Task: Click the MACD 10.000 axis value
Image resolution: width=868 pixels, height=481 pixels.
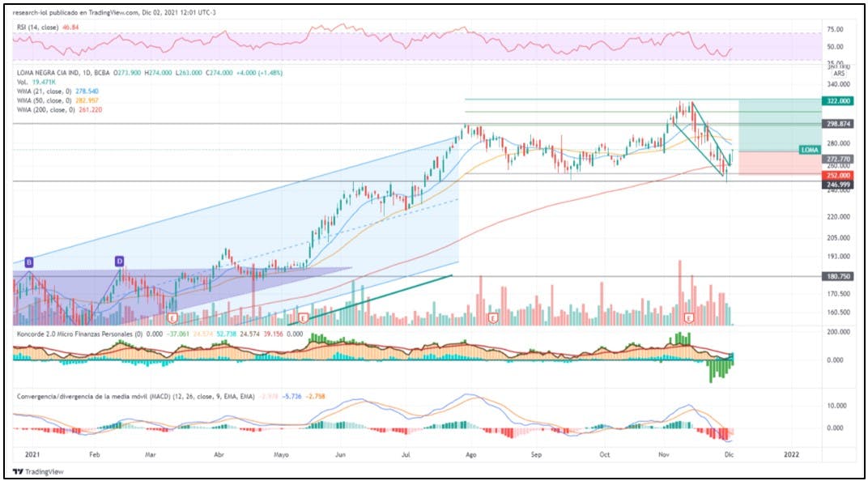Action: 837,406
